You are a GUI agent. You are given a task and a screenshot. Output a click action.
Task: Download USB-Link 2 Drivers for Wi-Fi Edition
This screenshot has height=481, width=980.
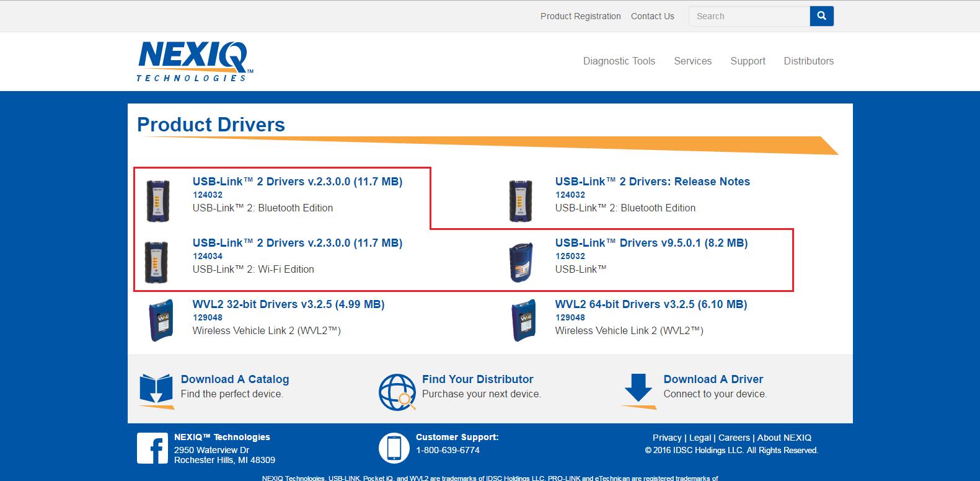pyautogui.click(x=298, y=243)
